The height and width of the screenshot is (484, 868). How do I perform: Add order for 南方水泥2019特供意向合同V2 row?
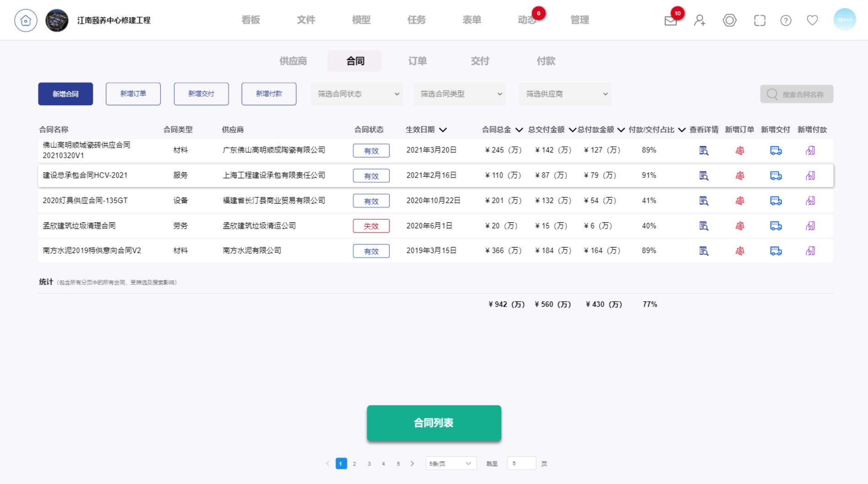pos(740,251)
